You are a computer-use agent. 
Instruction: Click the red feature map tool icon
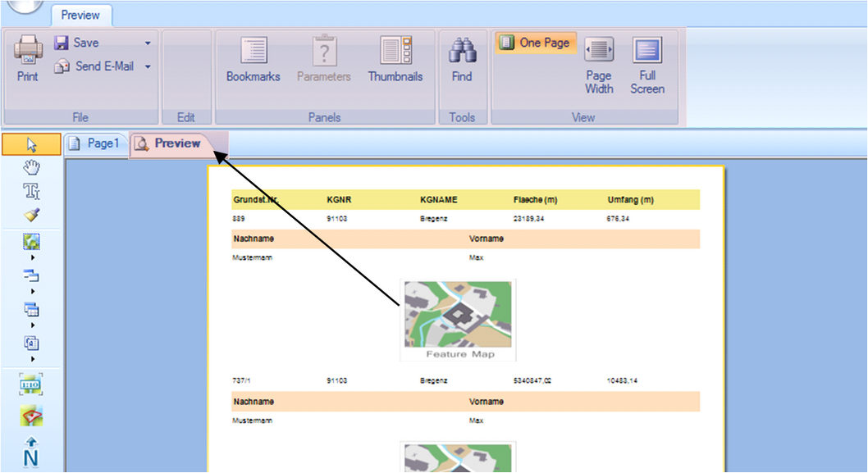[31, 416]
